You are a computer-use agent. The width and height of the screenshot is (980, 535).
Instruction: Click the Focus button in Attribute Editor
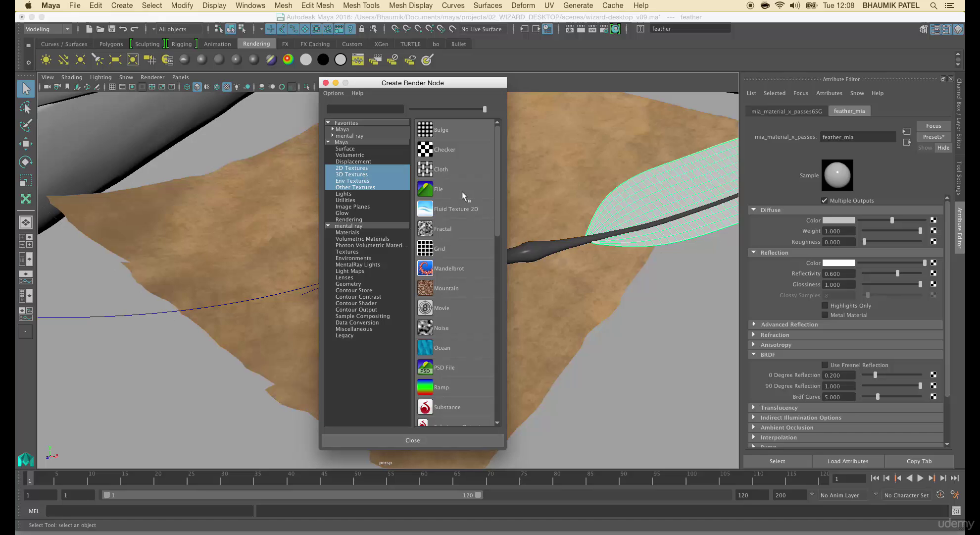933,126
